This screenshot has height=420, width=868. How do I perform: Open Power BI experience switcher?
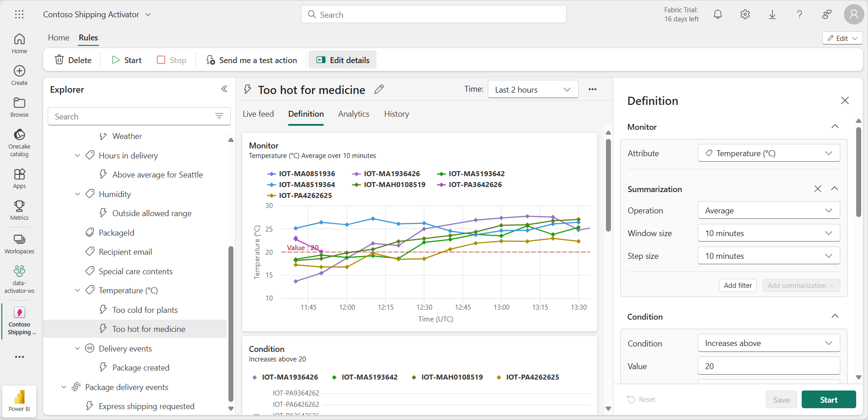point(19,400)
